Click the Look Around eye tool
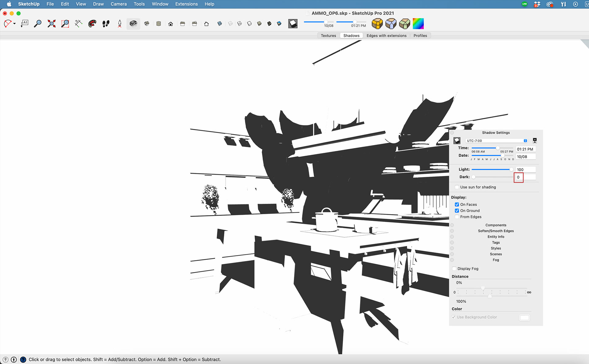 [x=133, y=24]
